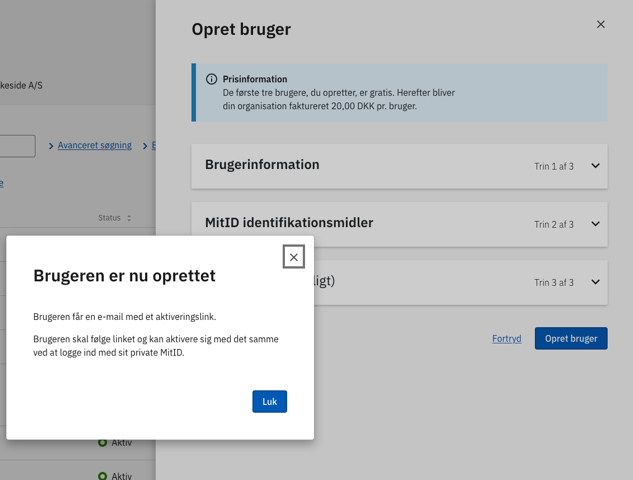Image resolution: width=633 pixels, height=480 pixels.
Task: Expand the MitID identifikationsmidler chevron
Action: 595,224
